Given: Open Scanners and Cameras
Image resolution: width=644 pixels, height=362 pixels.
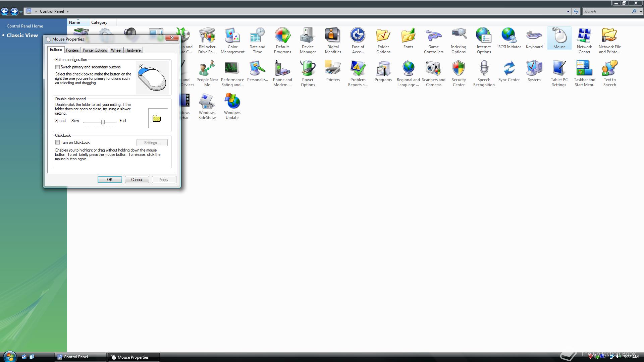Looking at the screenshot, I should [433, 73].
